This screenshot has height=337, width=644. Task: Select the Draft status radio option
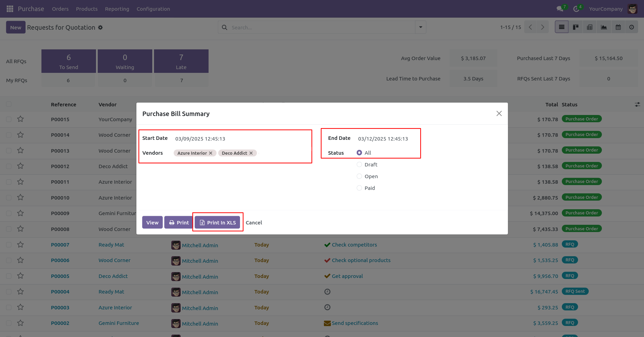tap(359, 164)
